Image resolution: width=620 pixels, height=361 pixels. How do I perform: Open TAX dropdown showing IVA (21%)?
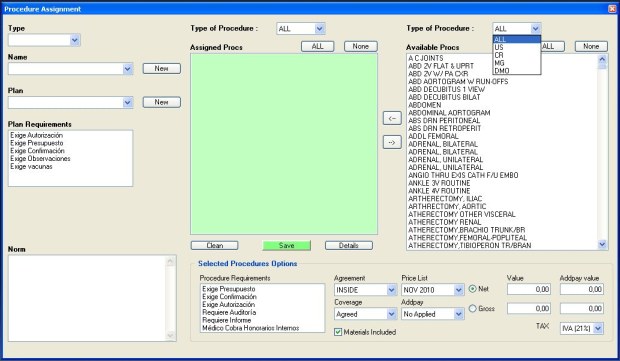point(598,328)
